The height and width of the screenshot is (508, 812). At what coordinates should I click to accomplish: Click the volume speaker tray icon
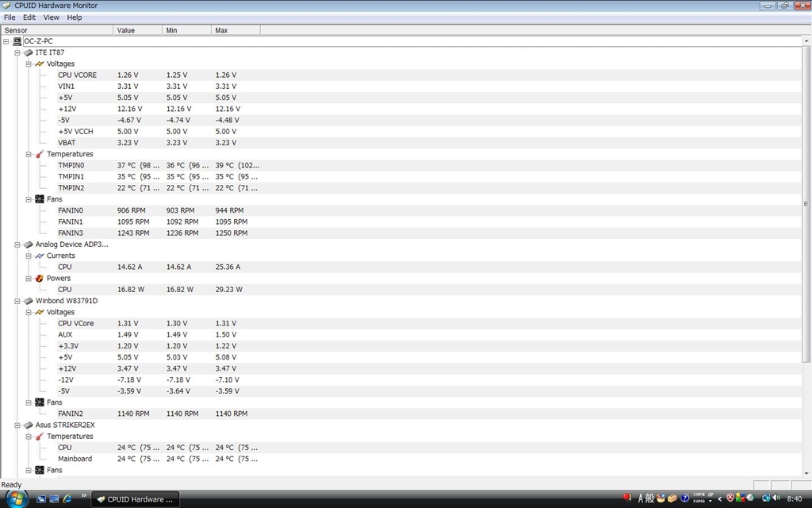(776, 498)
